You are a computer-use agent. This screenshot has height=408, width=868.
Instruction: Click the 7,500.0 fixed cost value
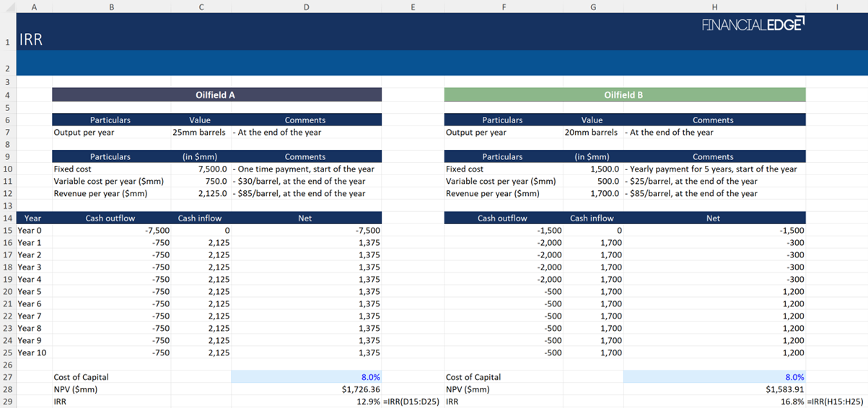[212, 169]
